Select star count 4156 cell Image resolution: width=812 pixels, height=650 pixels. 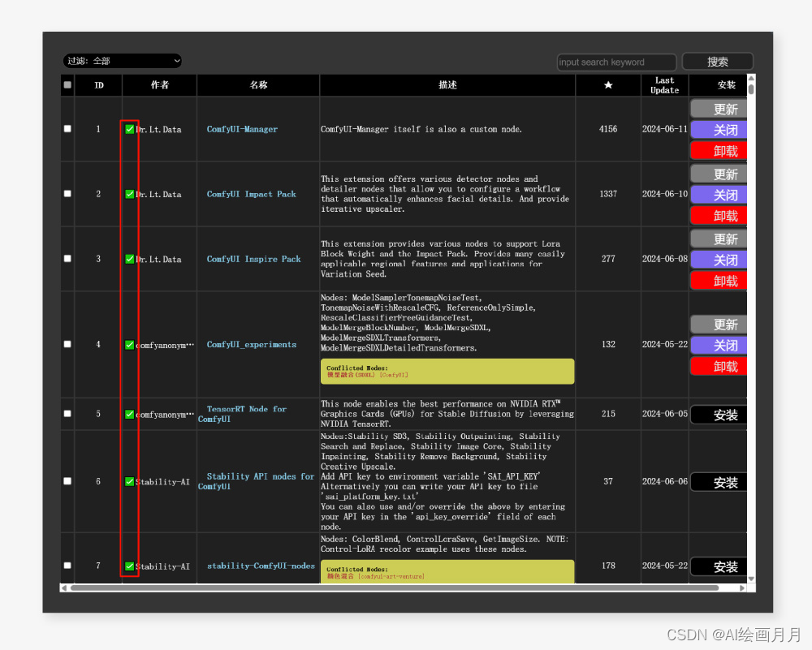pos(608,129)
